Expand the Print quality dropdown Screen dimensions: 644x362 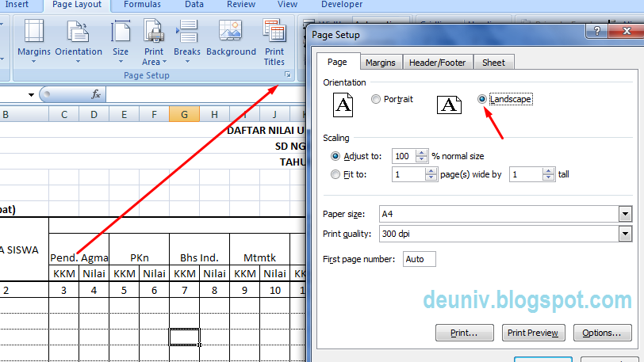point(625,234)
